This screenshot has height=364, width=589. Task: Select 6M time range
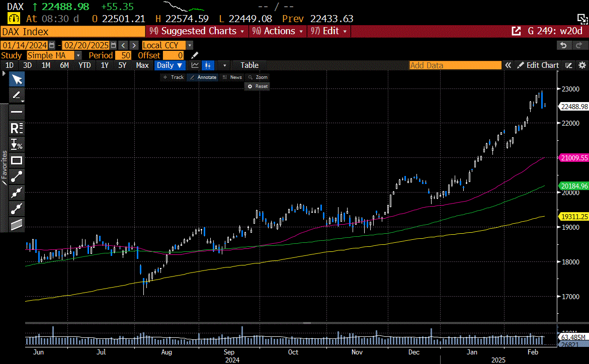point(64,65)
